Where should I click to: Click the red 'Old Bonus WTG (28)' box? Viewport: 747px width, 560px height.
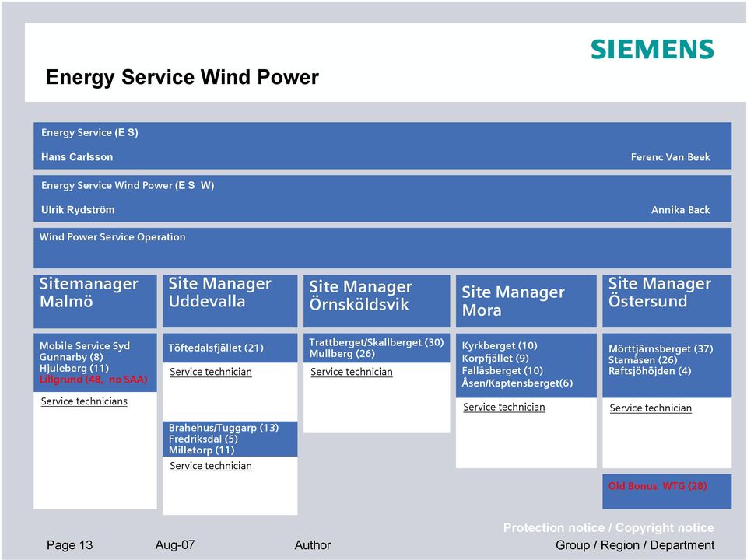point(667,492)
